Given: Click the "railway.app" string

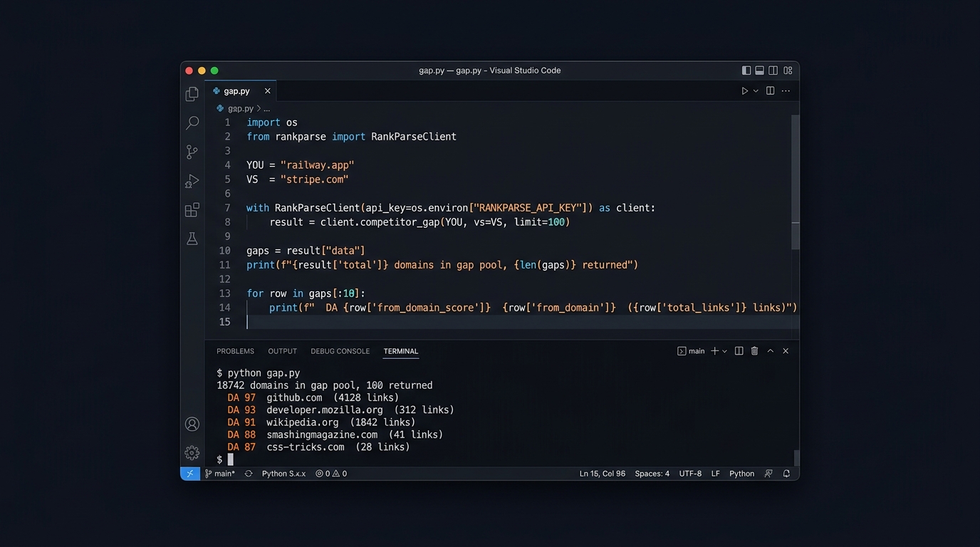Looking at the screenshot, I should click(x=317, y=165).
